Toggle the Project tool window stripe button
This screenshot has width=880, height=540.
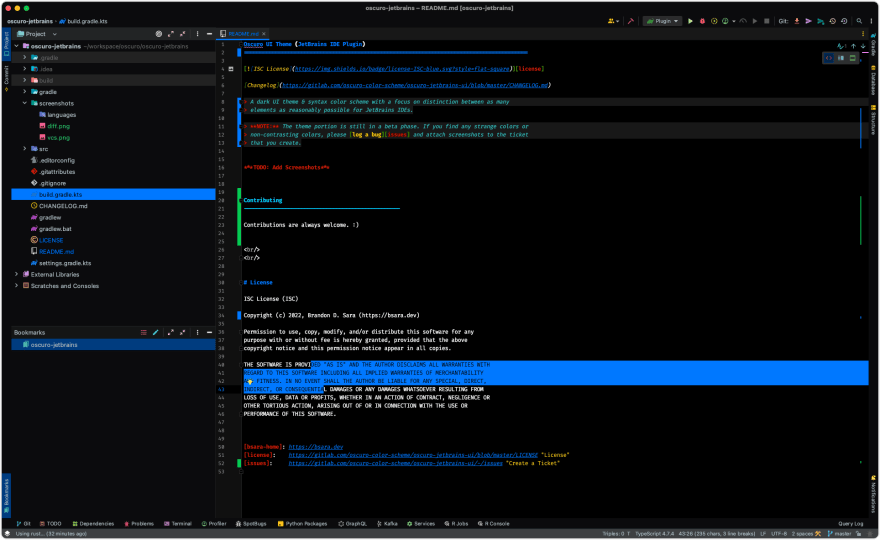point(6,44)
